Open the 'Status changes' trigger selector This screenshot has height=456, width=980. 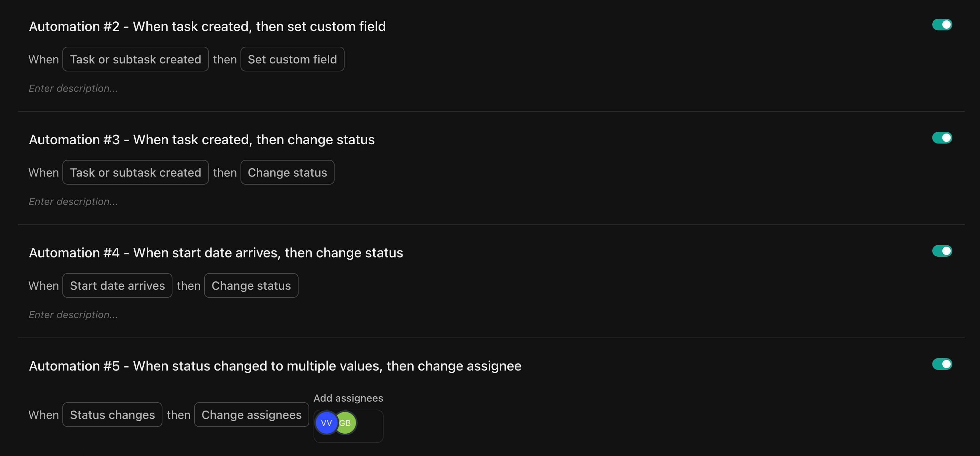112,415
